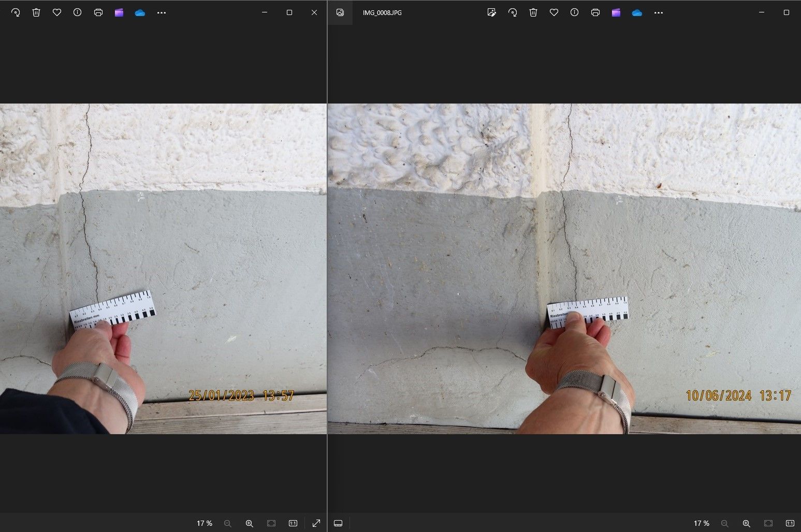Favorite the left photo with the heart
Screen dimensions: 801x532
(x=57, y=12)
